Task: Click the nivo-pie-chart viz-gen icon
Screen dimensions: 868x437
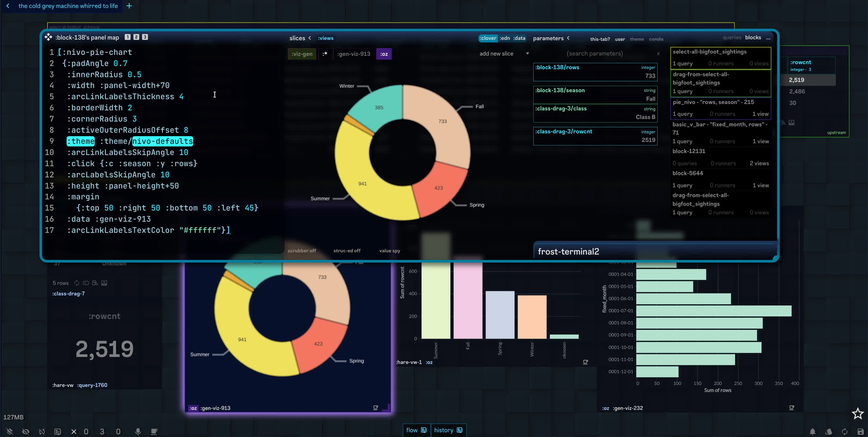Action: [301, 54]
